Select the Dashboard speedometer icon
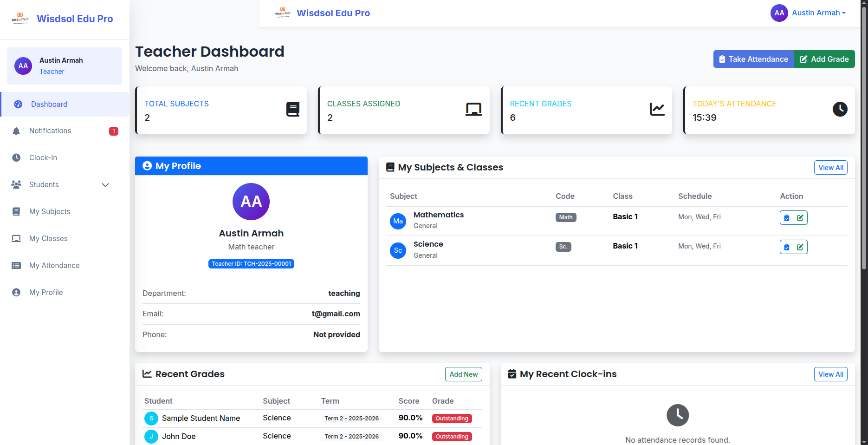The height and width of the screenshot is (445, 868). coord(19,104)
